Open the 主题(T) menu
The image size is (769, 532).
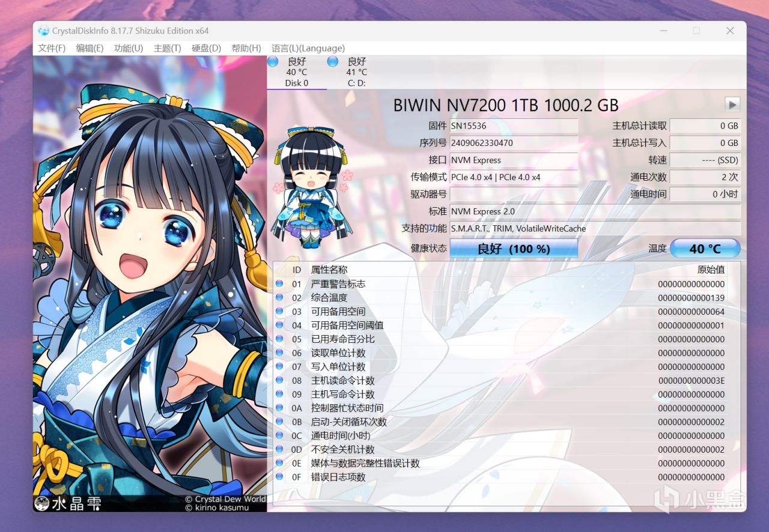point(167,48)
